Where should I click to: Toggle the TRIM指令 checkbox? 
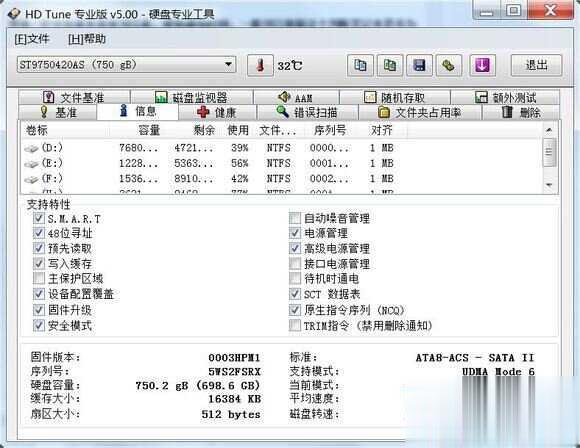[294, 326]
